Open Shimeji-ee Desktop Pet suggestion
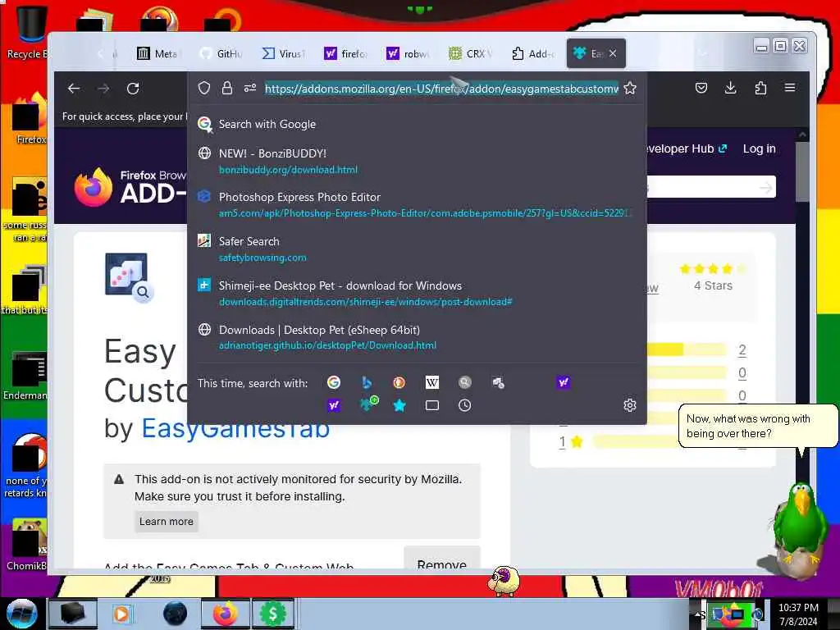 pyautogui.click(x=417, y=294)
